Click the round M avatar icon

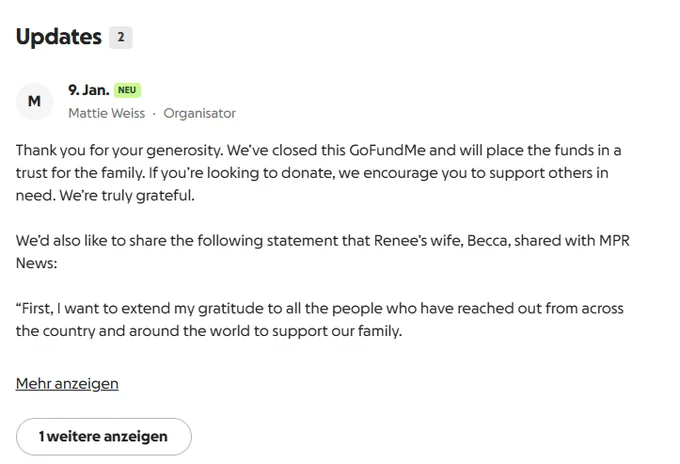pos(35,101)
